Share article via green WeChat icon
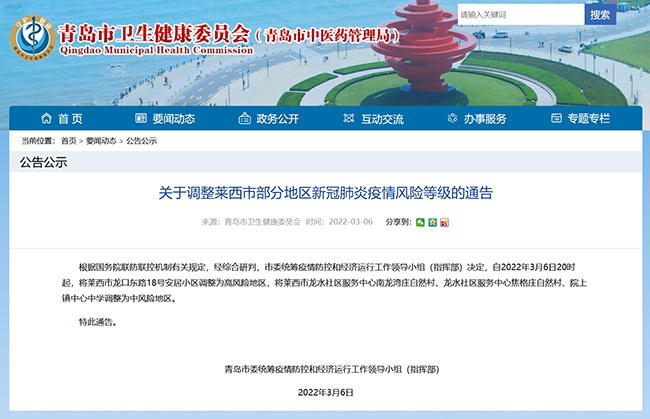Screen dimensions: 650x419 pyautogui.click(x=420, y=222)
